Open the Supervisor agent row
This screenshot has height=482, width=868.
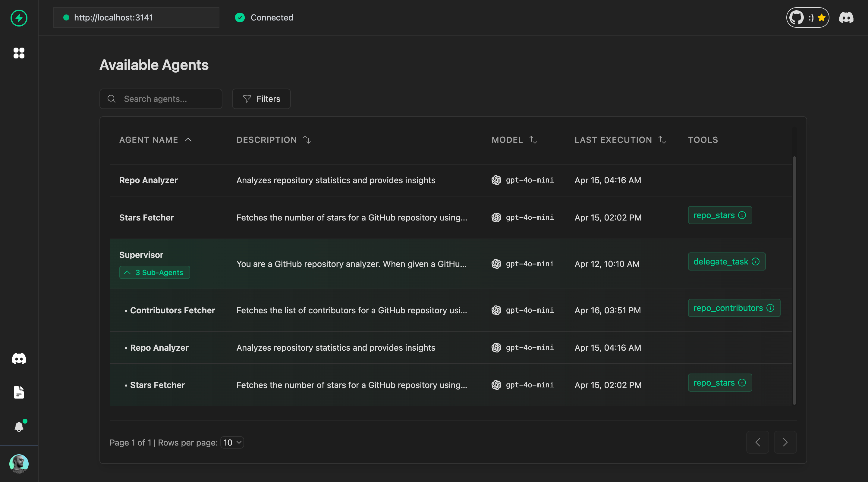tap(451, 264)
